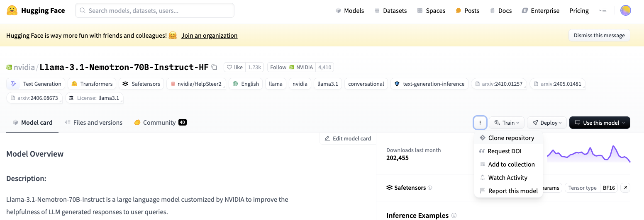Click the text-generation-inference tag
Viewport: 644px width, 220px height.
[x=429, y=84]
